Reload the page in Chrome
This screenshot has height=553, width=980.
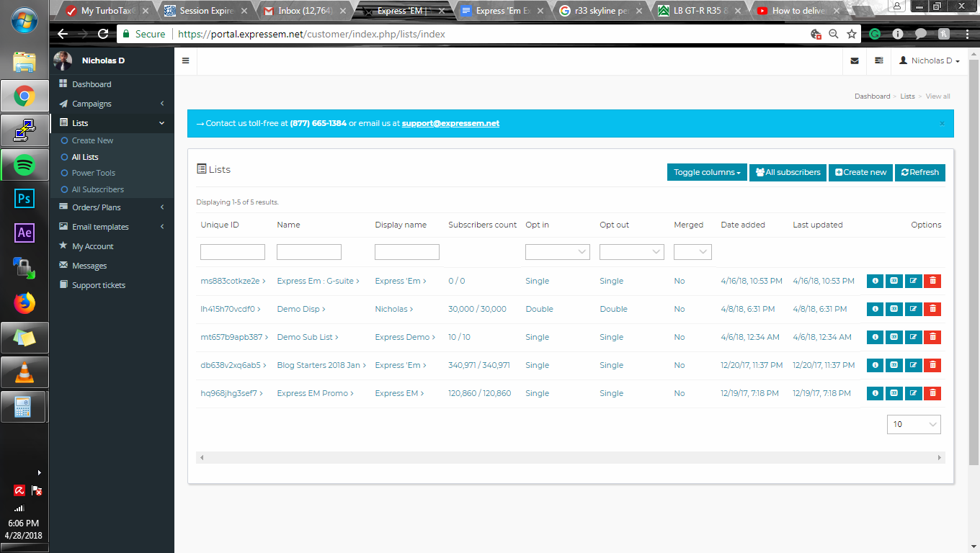click(x=103, y=34)
